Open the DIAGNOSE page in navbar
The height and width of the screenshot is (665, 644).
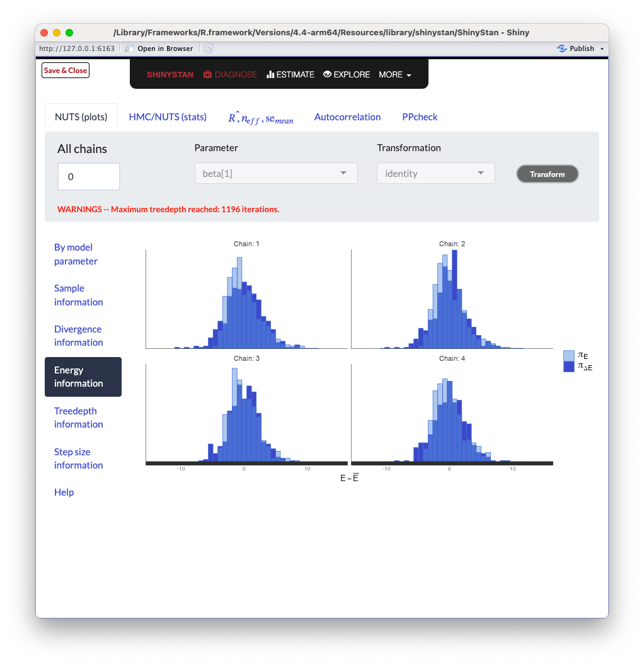(230, 74)
